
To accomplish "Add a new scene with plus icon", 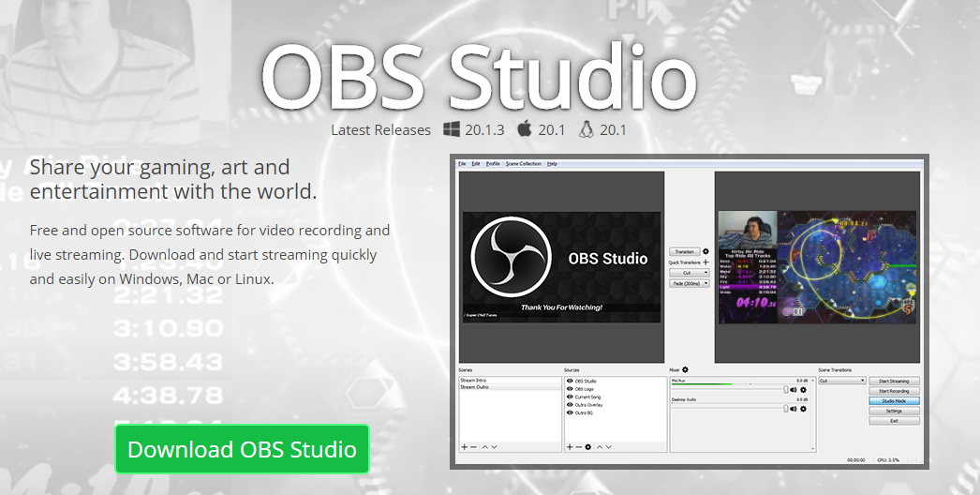I will click(x=465, y=447).
